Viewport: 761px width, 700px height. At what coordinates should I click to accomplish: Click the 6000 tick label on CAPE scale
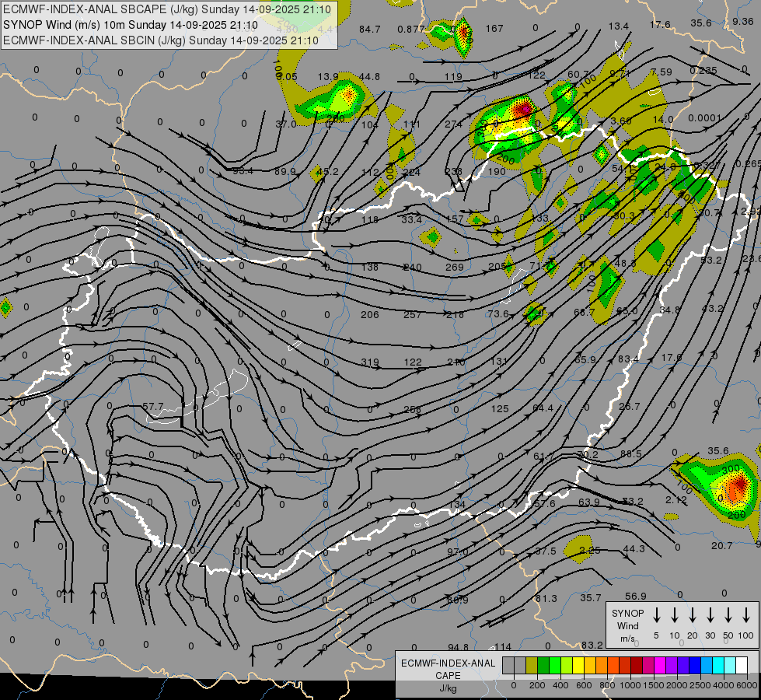point(748,685)
